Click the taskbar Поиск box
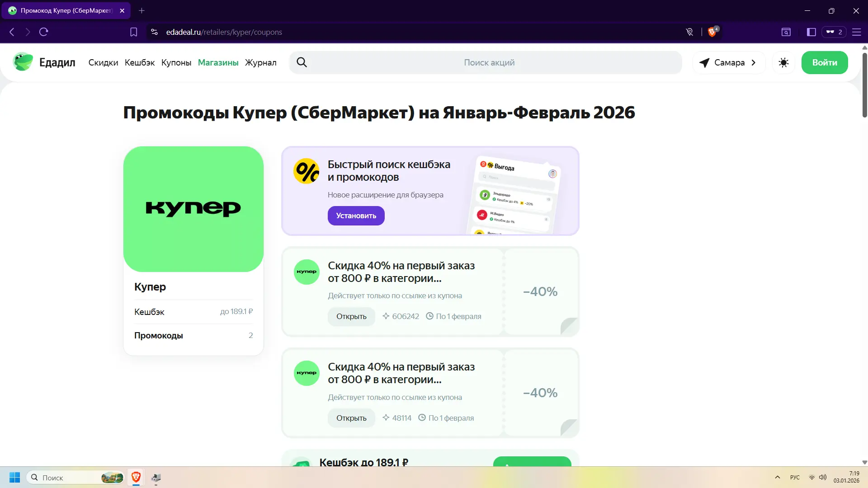This screenshot has width=868, height=488. click(x=76, y=478)
